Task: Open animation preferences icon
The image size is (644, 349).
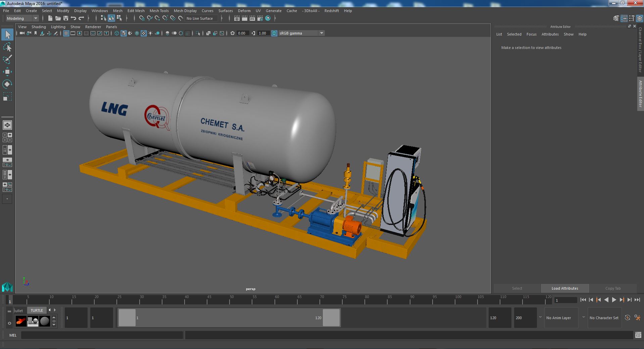Action: (x=637, y=318)
